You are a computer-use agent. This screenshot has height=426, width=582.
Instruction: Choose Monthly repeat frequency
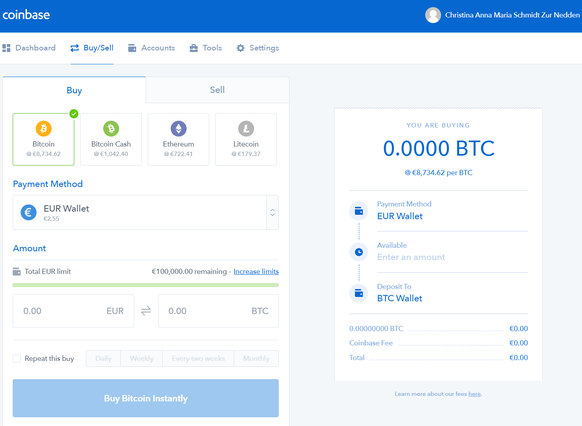coord(256,358)
